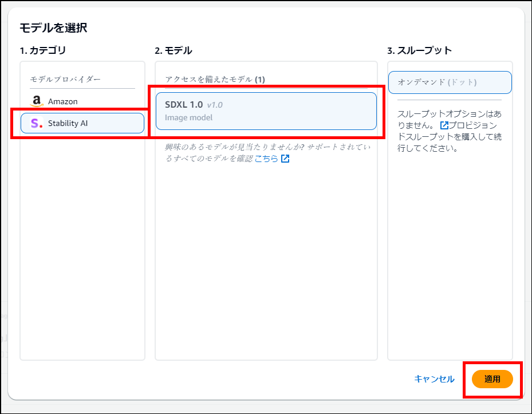
Task: Select the Amazon model provider
Action: point(82,101)
